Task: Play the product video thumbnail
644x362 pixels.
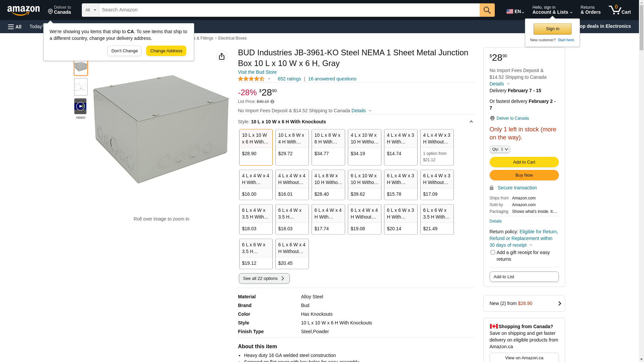Action: tap(80, 106)
